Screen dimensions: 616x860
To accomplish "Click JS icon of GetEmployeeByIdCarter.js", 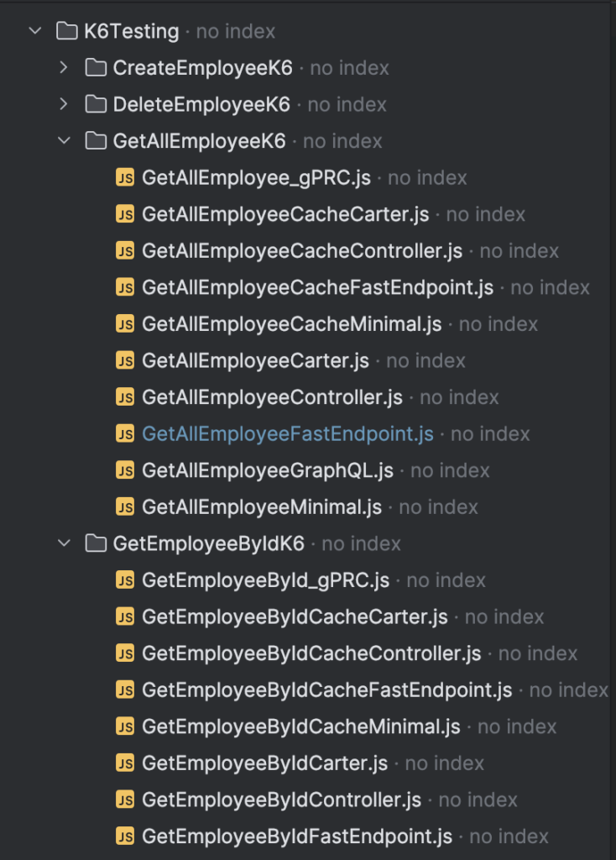I will [x=125, y=763].
